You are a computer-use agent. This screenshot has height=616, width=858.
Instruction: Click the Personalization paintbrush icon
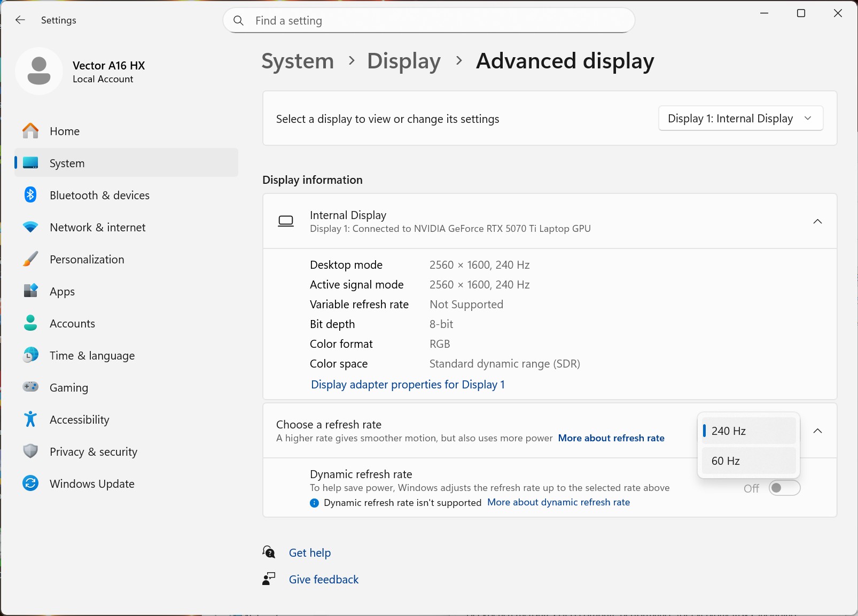(30, 259)
